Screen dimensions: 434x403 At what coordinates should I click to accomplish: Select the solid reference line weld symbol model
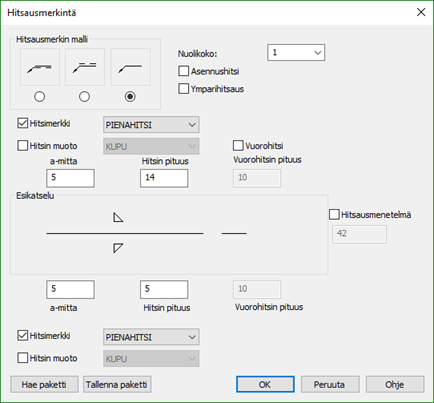point(40,67)
